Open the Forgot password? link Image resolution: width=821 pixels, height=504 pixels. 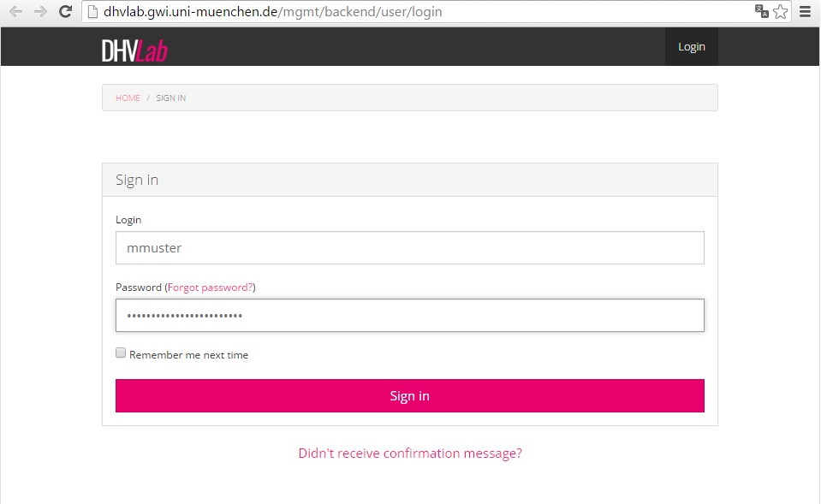[x=210, y=288]
